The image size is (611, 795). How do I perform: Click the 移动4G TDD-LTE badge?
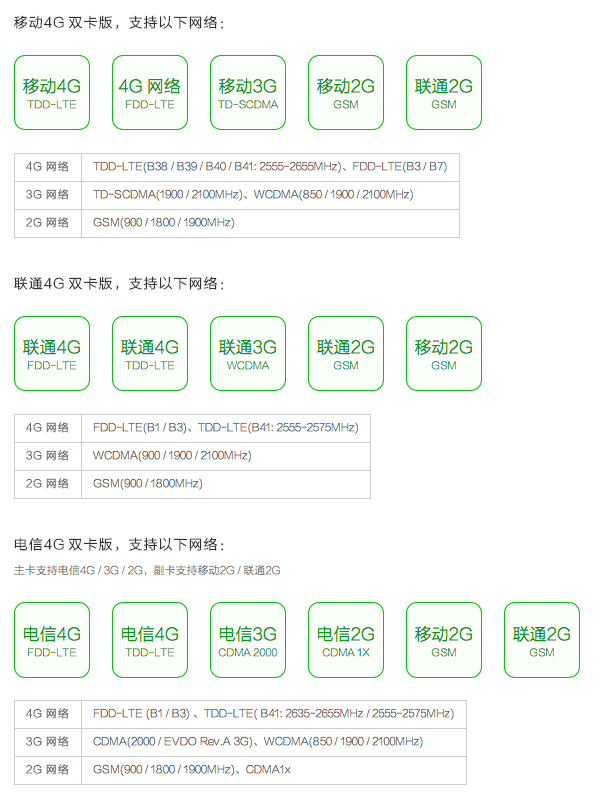[x=52, y=92]
